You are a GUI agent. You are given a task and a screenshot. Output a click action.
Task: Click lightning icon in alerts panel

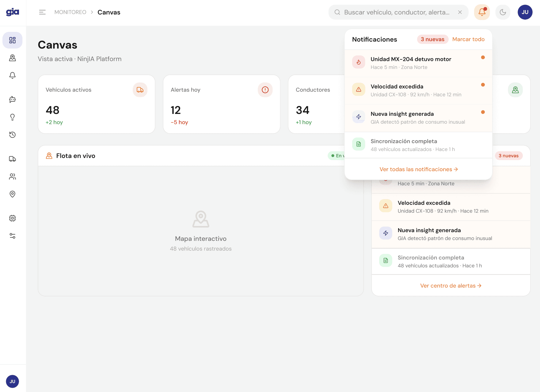[386, 233]
